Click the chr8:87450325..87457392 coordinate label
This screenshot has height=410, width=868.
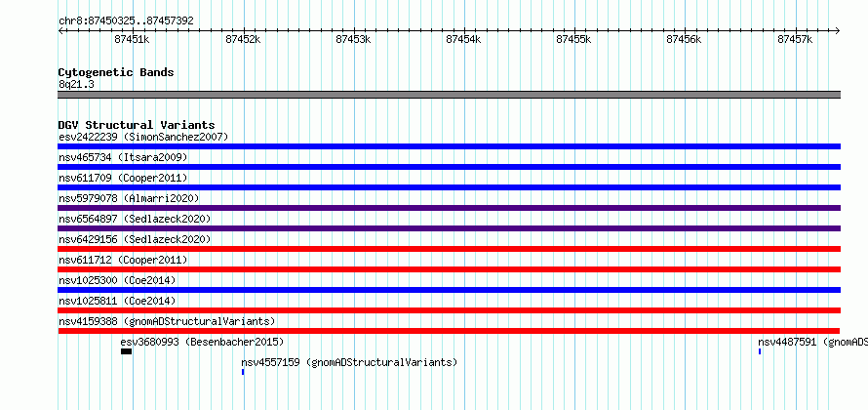point(126,21)
